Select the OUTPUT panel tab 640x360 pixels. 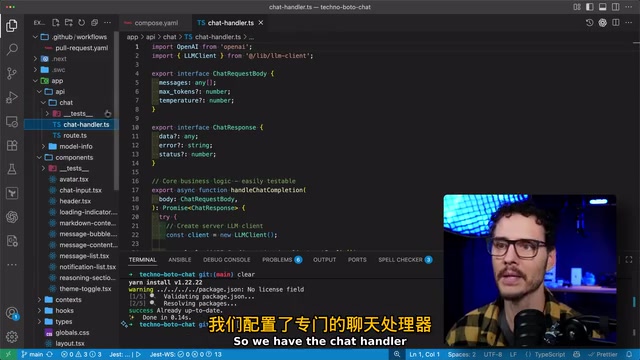click(324, 260)
